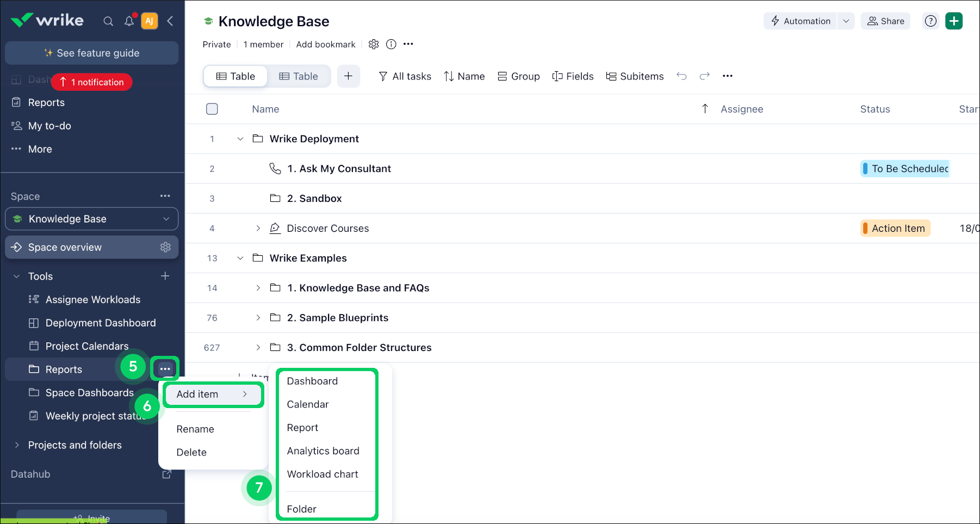Open the search magnifier icon
The width and height of the screenshot is (980, 524).
(108, 21)
